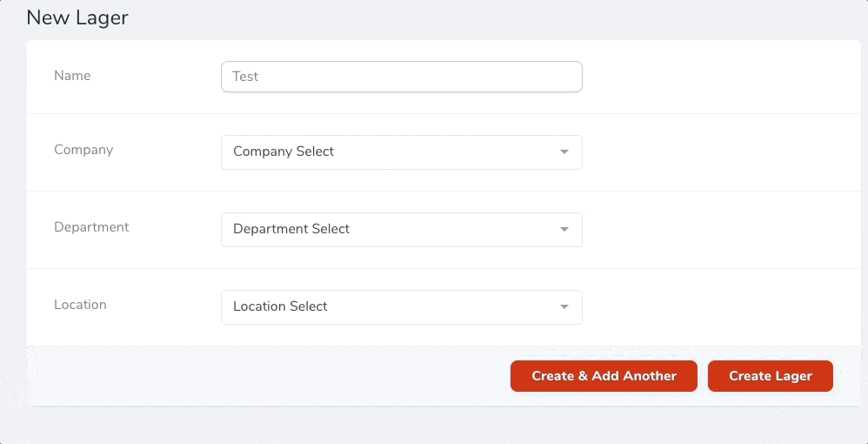This screenshot has width=868, height=444.
Task: Click the Department field label
Action: click(91, 227)
